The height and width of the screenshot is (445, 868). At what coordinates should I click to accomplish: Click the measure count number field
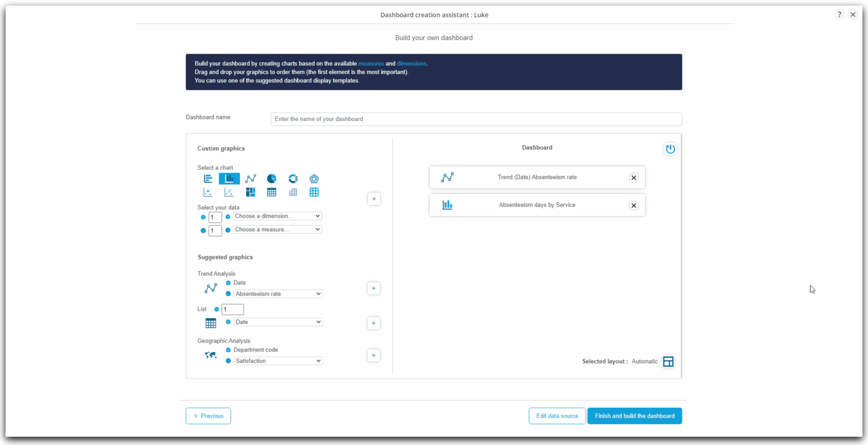(x=215, y=231)
